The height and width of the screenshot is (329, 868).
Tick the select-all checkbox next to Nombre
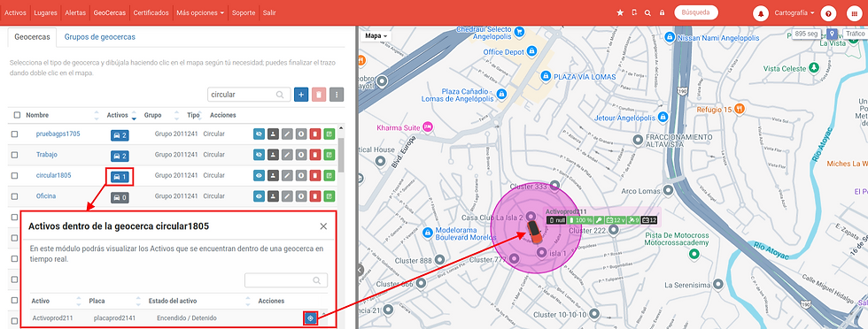tap(17, 115)
